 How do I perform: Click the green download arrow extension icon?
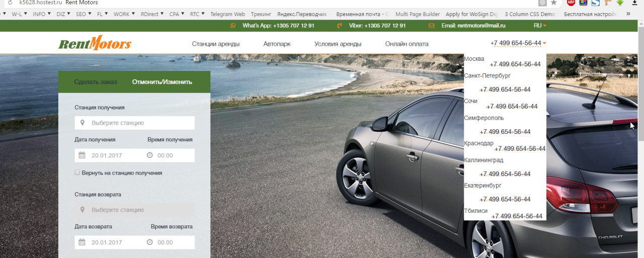click(x=620, y=3)
